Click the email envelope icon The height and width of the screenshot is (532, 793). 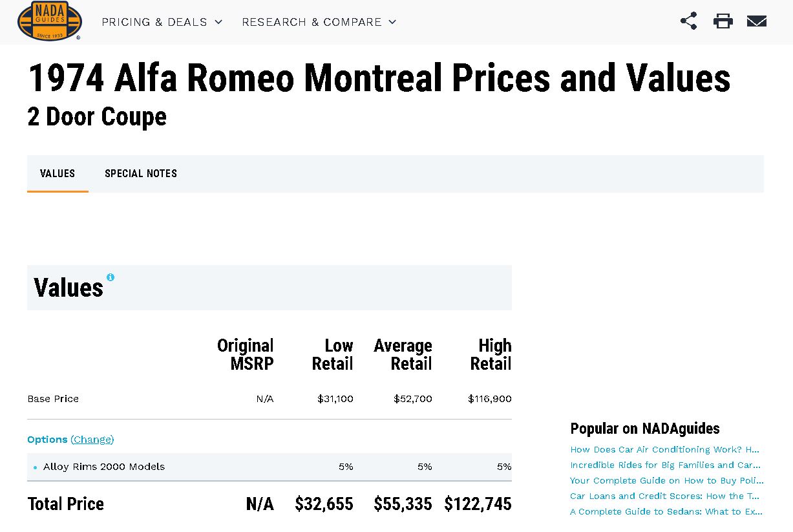point(757,21)
